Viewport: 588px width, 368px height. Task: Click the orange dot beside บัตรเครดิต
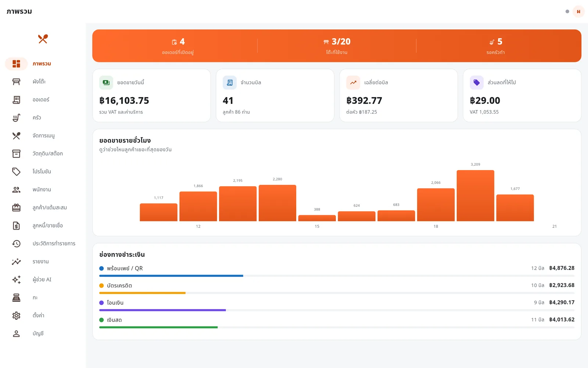[101, 286]
